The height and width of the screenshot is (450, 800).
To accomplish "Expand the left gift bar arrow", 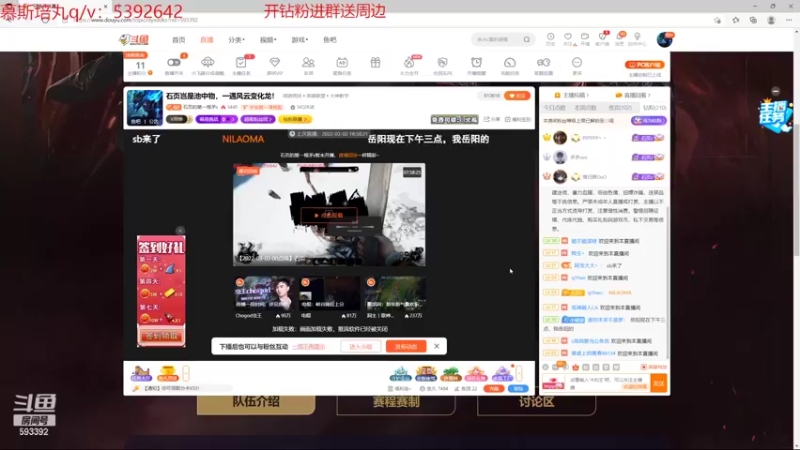I will (x=186, y=373).
